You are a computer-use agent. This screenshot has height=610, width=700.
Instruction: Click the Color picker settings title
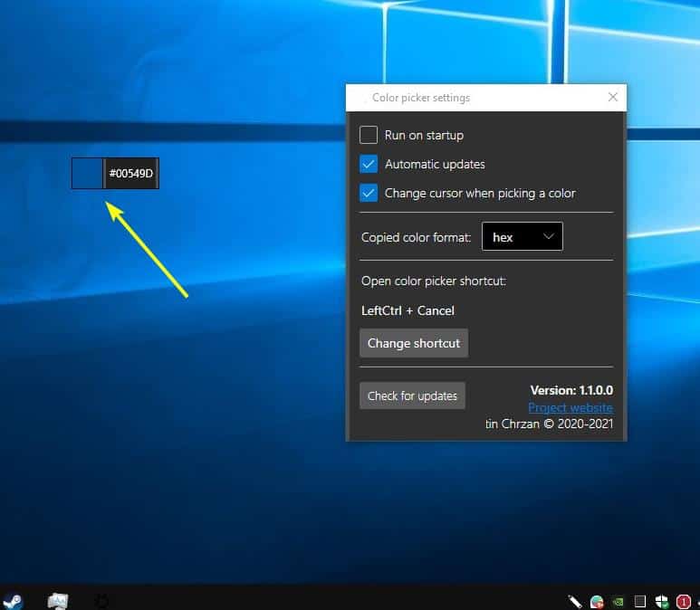tap(421, 97)
